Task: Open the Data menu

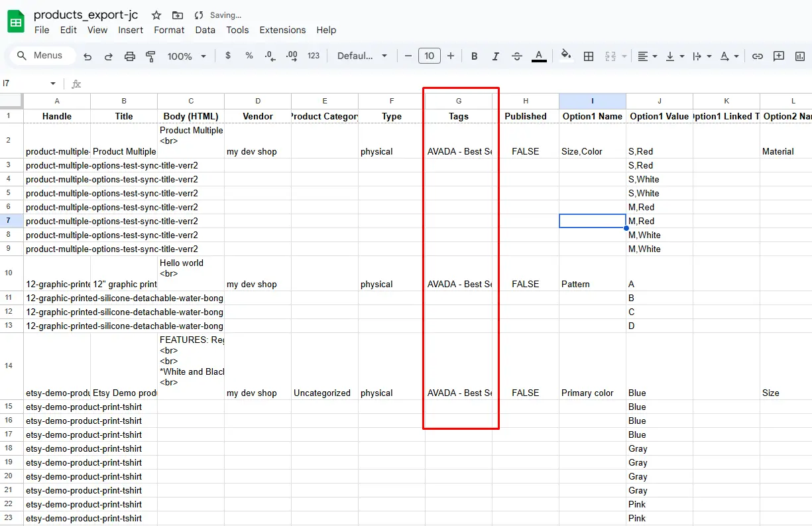Action: pos(205,30)
